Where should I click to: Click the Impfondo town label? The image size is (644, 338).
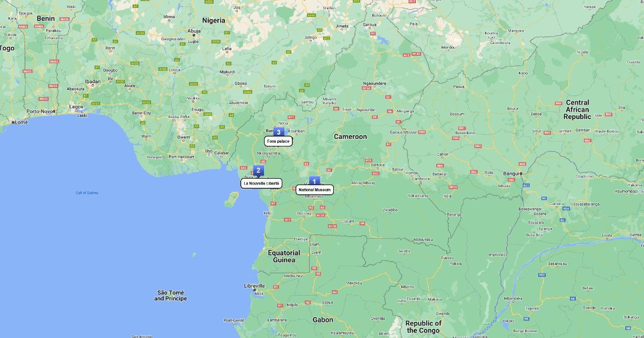[497, 254]
